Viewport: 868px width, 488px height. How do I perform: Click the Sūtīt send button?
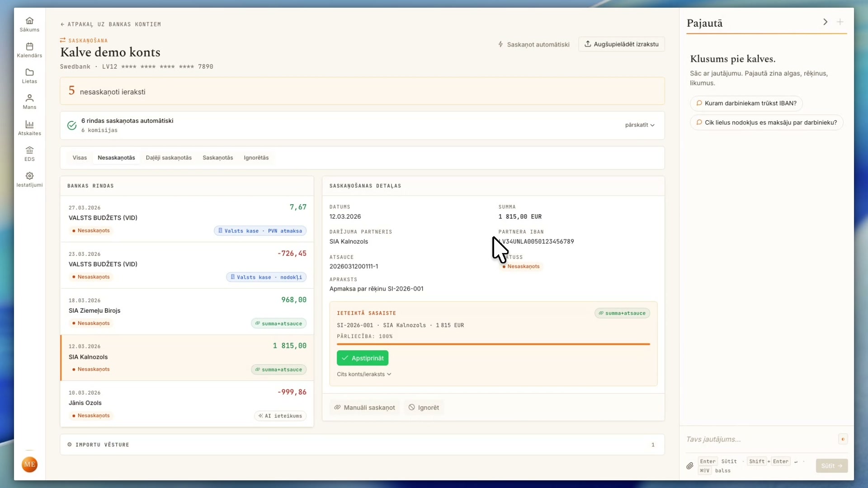pos(832,466)
